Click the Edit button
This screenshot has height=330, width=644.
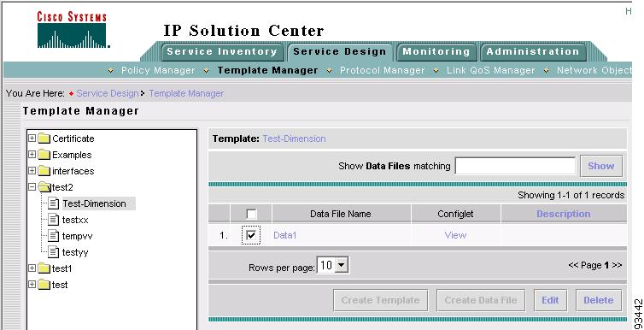click(550, 300)
